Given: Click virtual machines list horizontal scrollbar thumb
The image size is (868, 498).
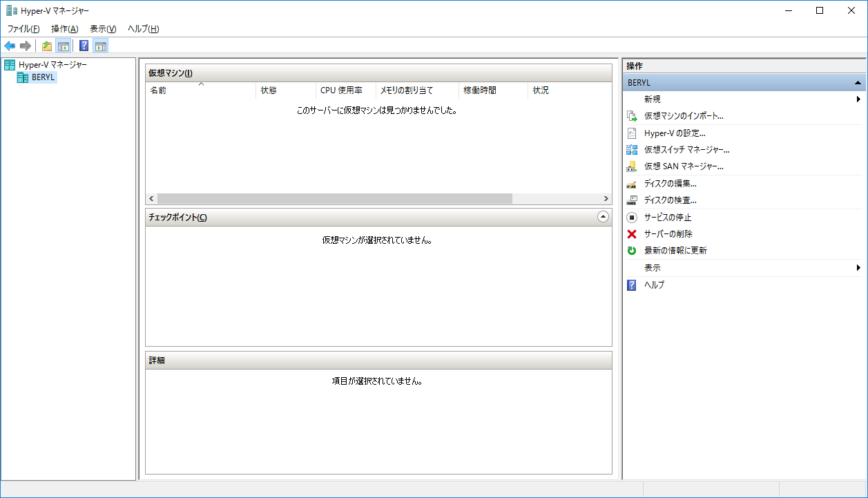Looking at the screenshot, I should click(x=335, y=198).
